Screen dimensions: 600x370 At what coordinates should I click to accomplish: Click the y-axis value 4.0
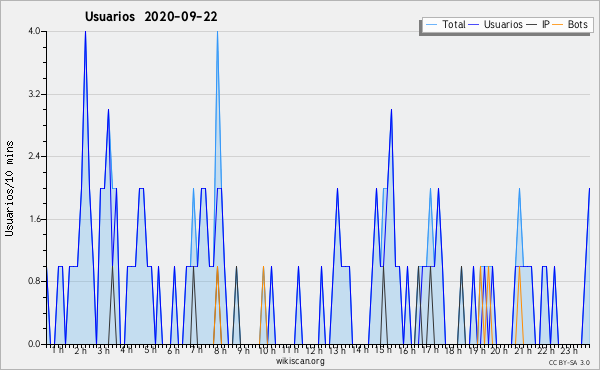click(34, 31)
